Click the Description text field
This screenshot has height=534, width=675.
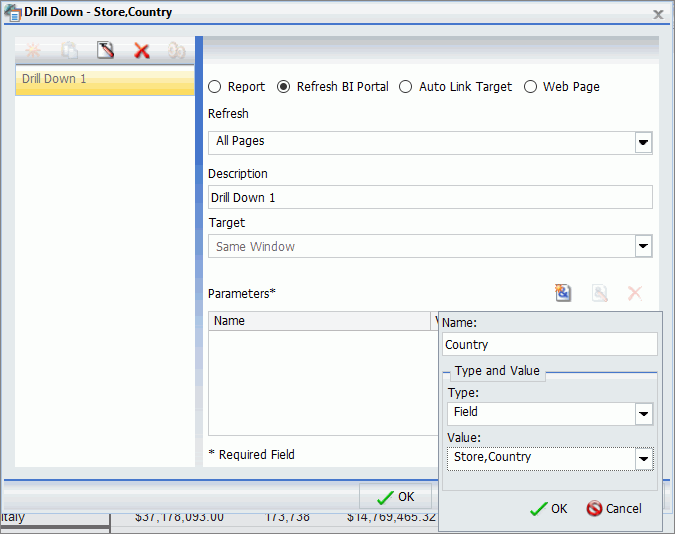point(430,197)
